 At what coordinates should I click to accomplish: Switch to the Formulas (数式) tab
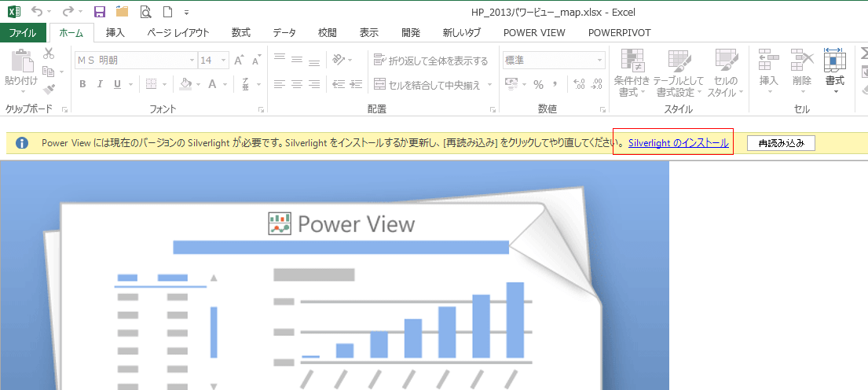click(x=241, y=33)
